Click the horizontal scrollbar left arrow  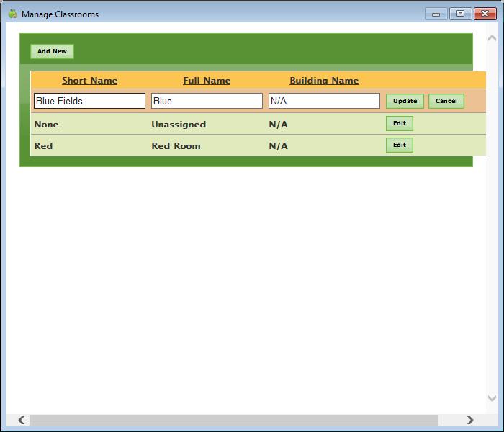[x=21, y=420]
